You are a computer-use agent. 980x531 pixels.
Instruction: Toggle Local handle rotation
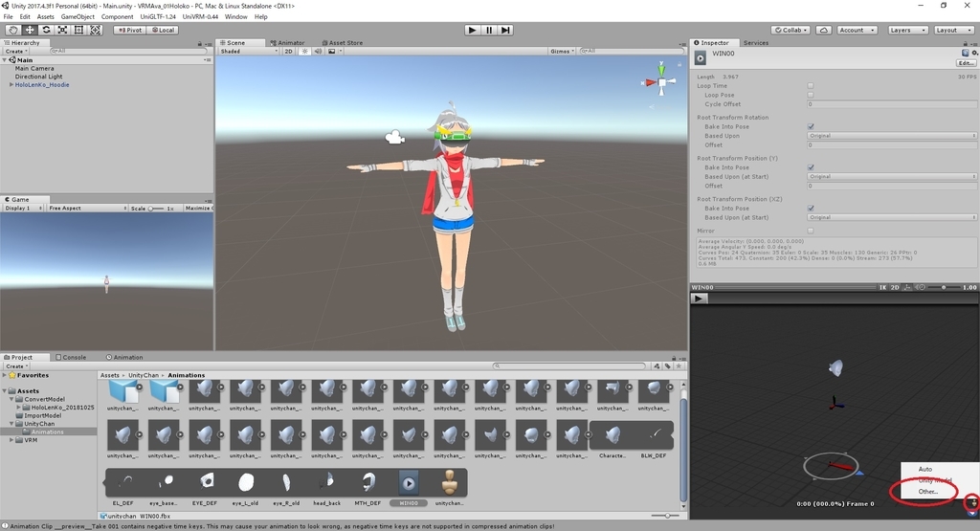(x=163, y=30)
